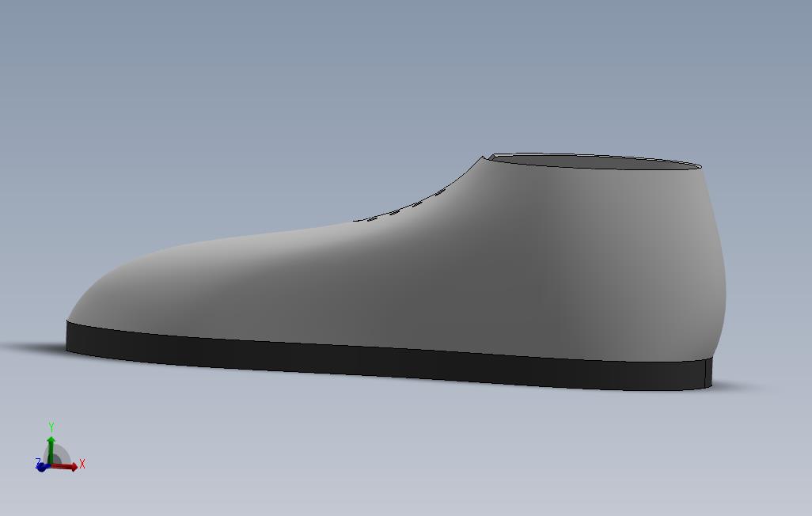Image resolution: width=812 pixels, height=516 pixels.
Task: Click the blue Z axis of the triad
Action: (41, 466)
